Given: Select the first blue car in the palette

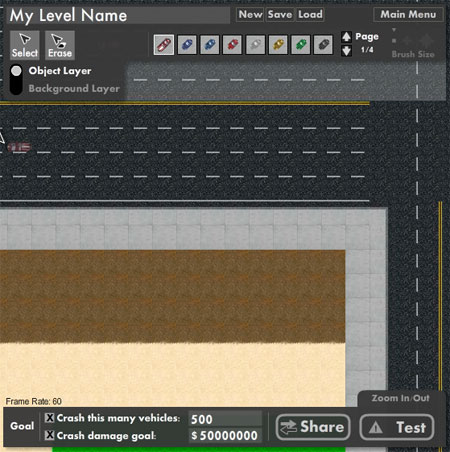Looking at the screenshot, I should click(x=187, y=44).
